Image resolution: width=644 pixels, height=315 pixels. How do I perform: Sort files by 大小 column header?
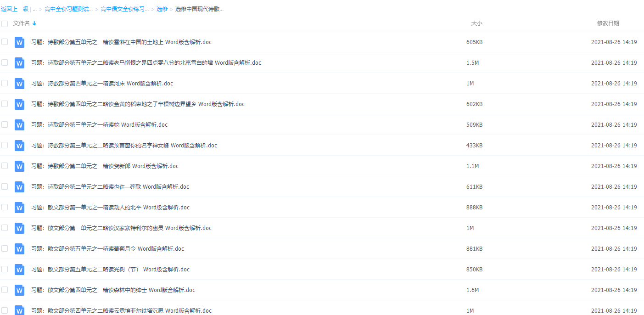476,23
